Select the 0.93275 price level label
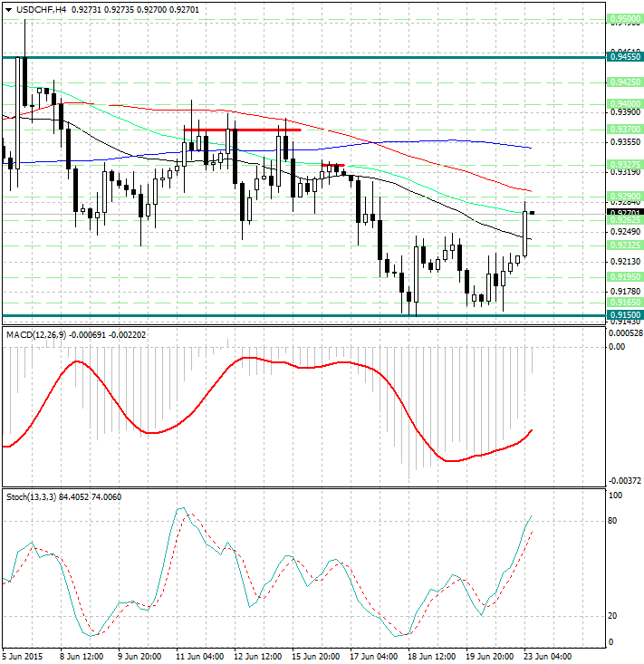 coord(625,165)
